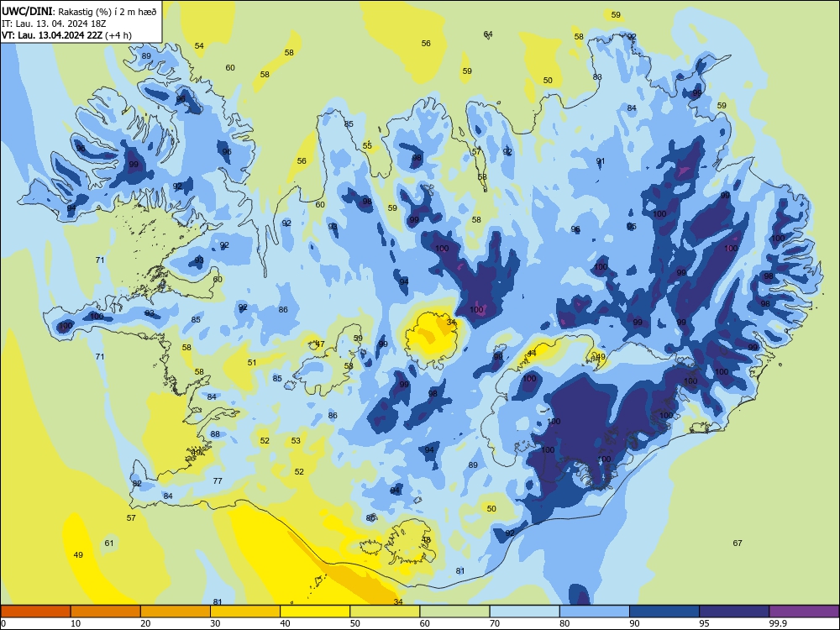Click the '67' humidity value on the map

[738, 543]
